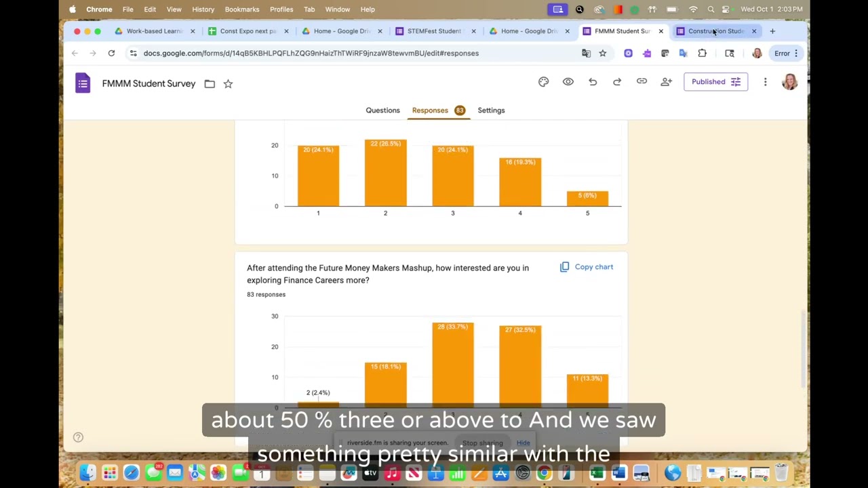
Task: Go forward in Chrome
Action: tap(93, 54)
